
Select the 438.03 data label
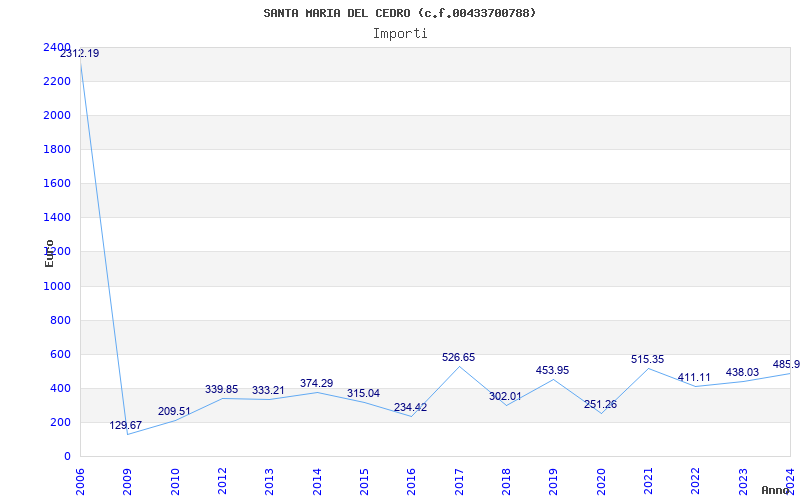tap(742, 372)
